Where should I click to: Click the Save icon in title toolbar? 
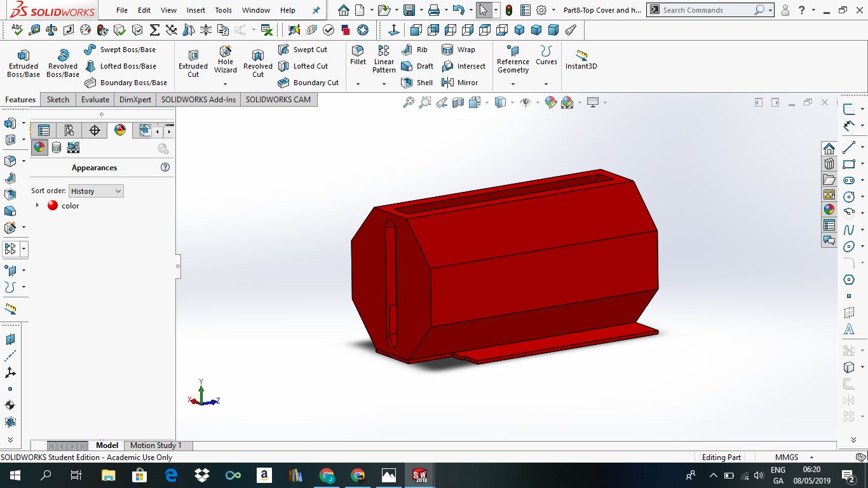pyautogui.click(x=409, y=10)
